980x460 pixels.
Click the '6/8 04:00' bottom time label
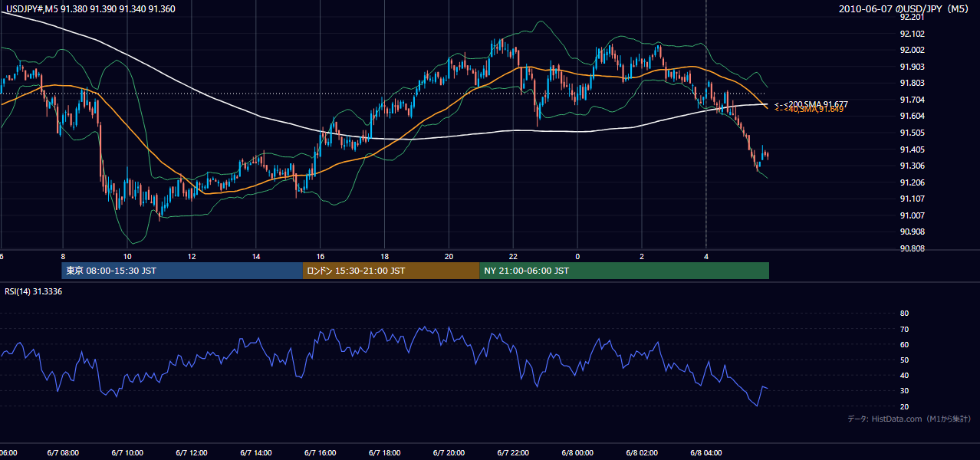click(706, 453)
